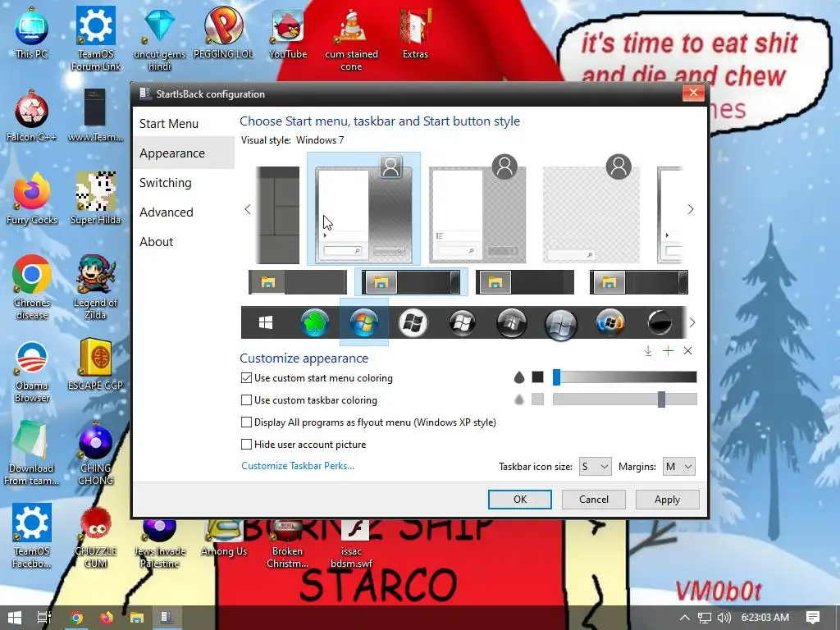Viewport: 840px width, 630px height.
Task: Click the gray taskbar color swatch
Action: tap(537, 399)
